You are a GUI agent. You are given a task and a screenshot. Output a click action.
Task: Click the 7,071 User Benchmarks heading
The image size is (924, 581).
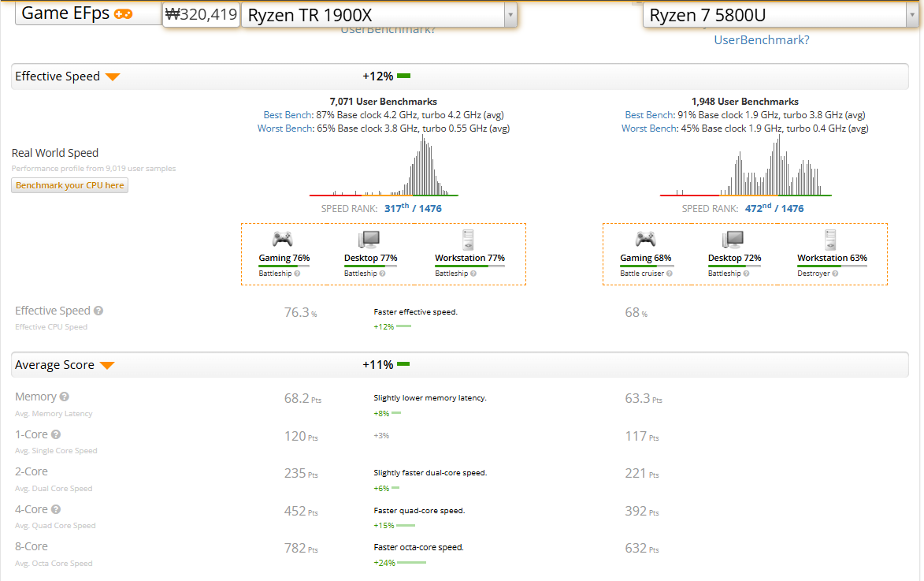tap(383, 102)
